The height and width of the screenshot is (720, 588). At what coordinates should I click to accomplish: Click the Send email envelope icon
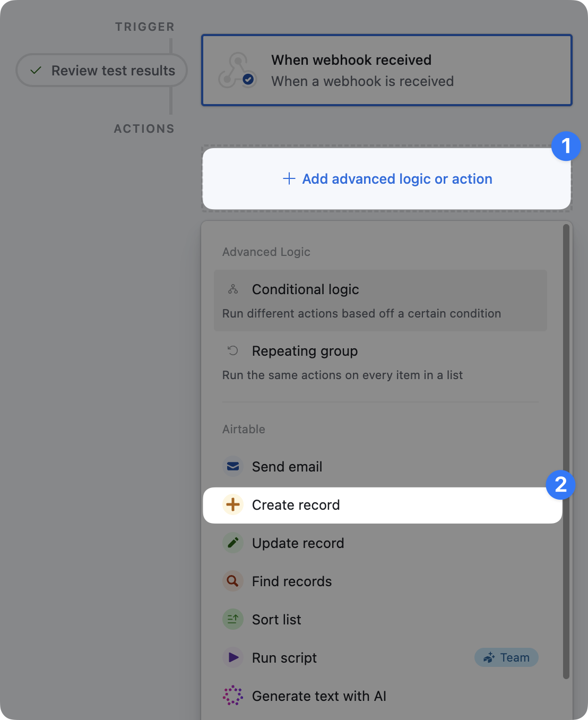pyautogui.click(x=232, y=467)
